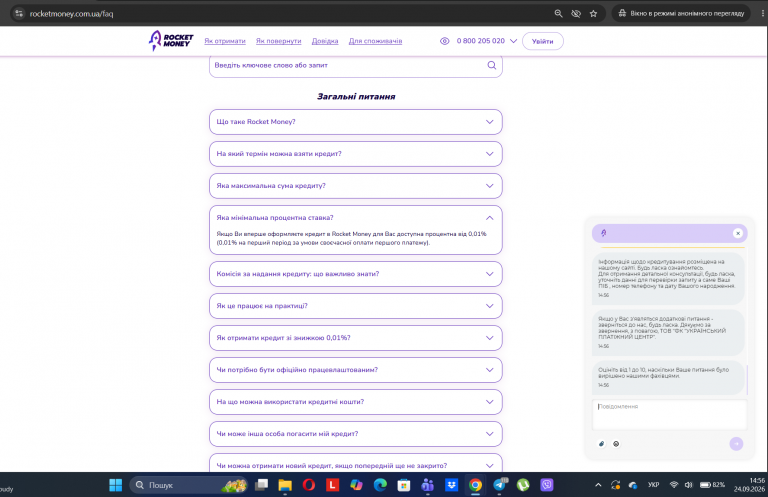Open the 'Довідка' menu link

click(325, 41)
